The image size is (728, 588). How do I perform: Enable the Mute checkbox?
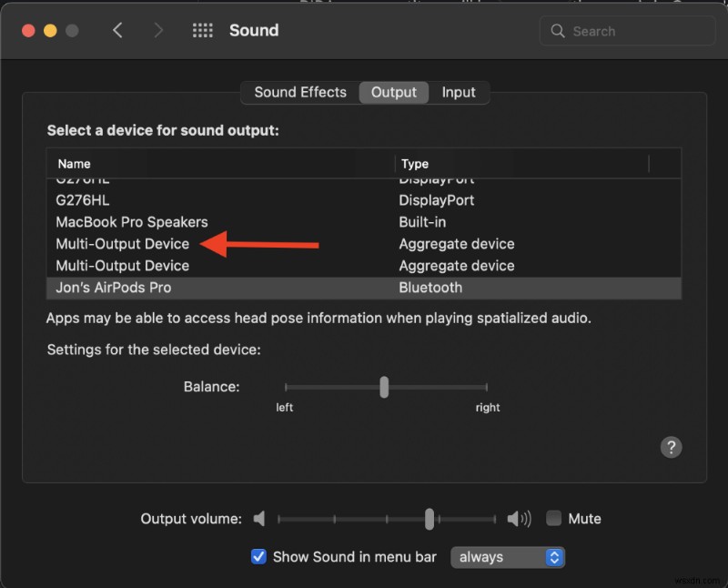[x=553, y=519]
